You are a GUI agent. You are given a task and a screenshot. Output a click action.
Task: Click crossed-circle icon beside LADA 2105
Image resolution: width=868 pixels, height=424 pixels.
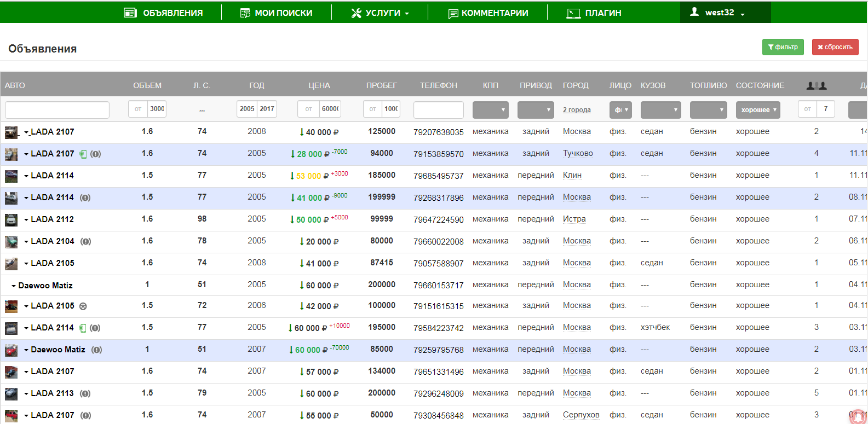(x=83, y=306)
